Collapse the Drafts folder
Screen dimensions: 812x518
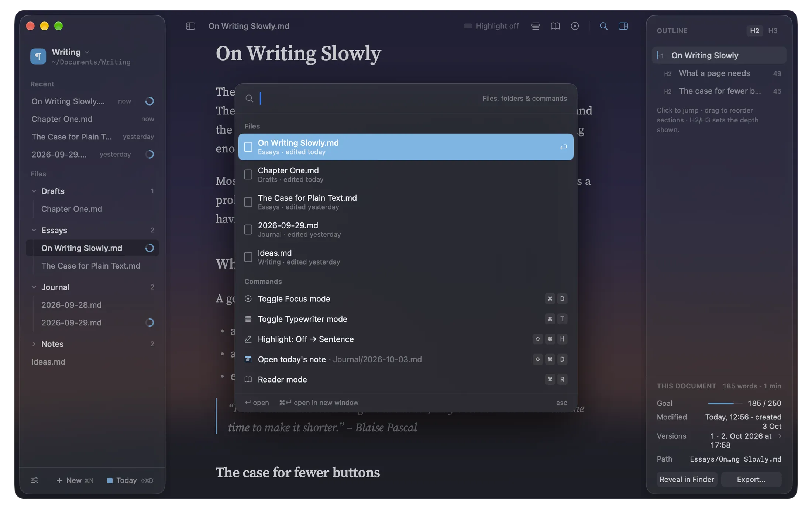pyautogui.click(x=34, y=191)
